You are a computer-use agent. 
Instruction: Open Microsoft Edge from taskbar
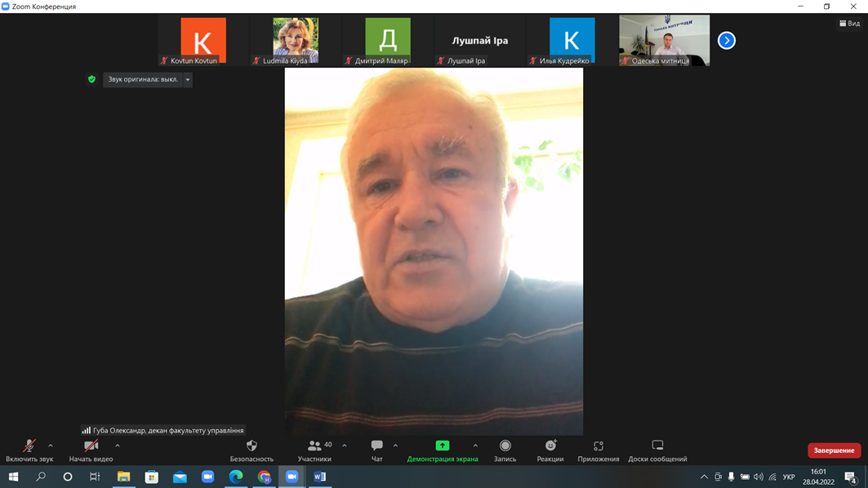[236, 477]
